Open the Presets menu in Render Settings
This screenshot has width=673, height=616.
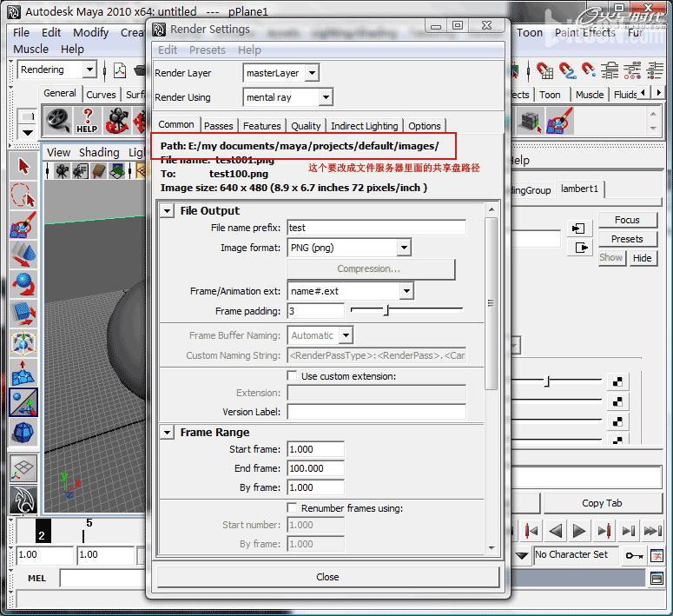[208, 50]
